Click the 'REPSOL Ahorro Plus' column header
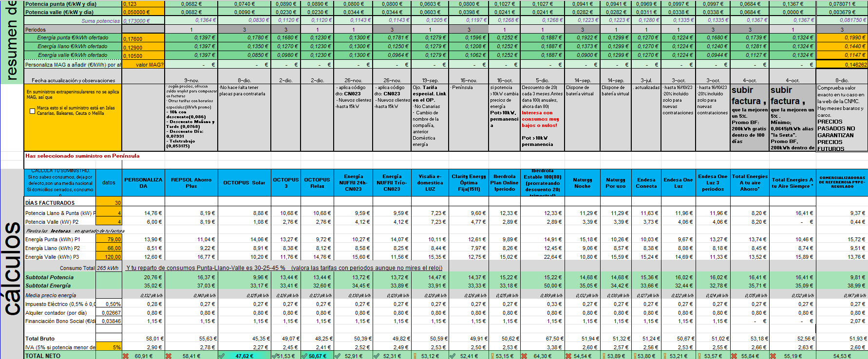 [x=191, y=183]
